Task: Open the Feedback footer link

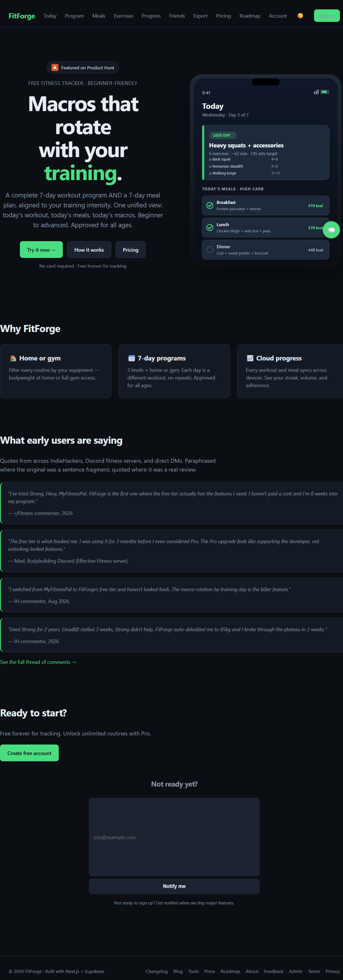Action: 273,971
